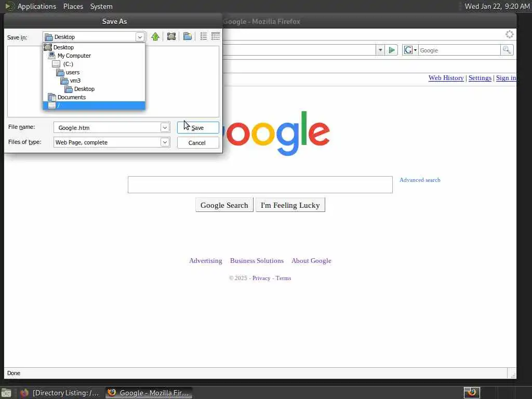The image size is (532, 399).
Task: Open the System menu
Action: coord(101,6)
